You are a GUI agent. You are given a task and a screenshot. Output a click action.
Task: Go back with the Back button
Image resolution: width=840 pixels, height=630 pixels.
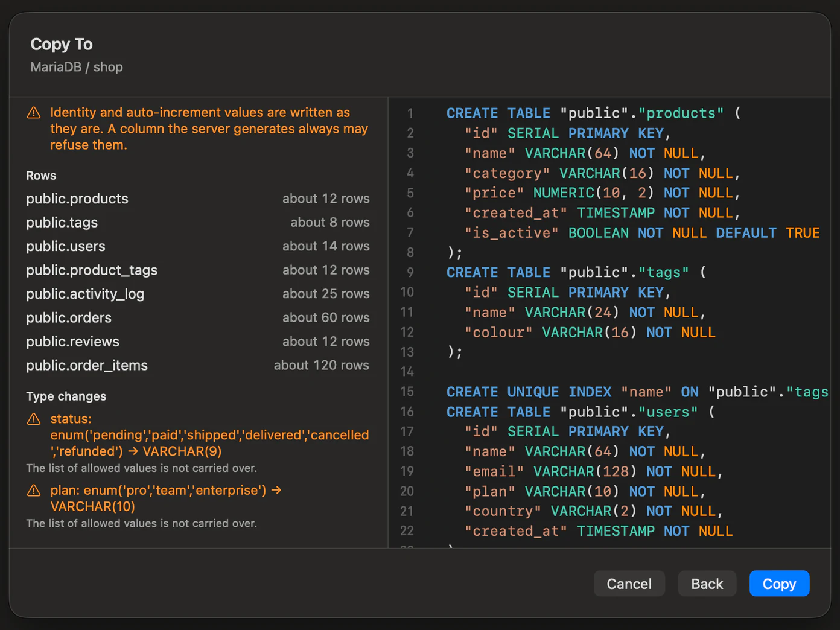tap(707, 584)
